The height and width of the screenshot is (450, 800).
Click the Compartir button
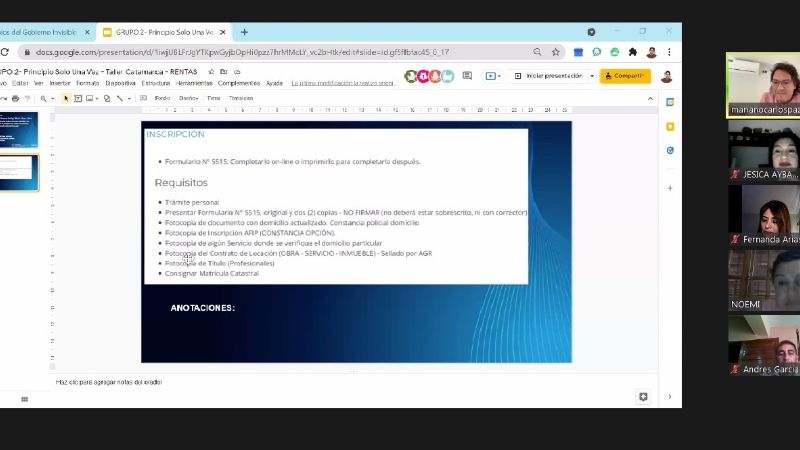pyautogui.click(x=625, y=76)
